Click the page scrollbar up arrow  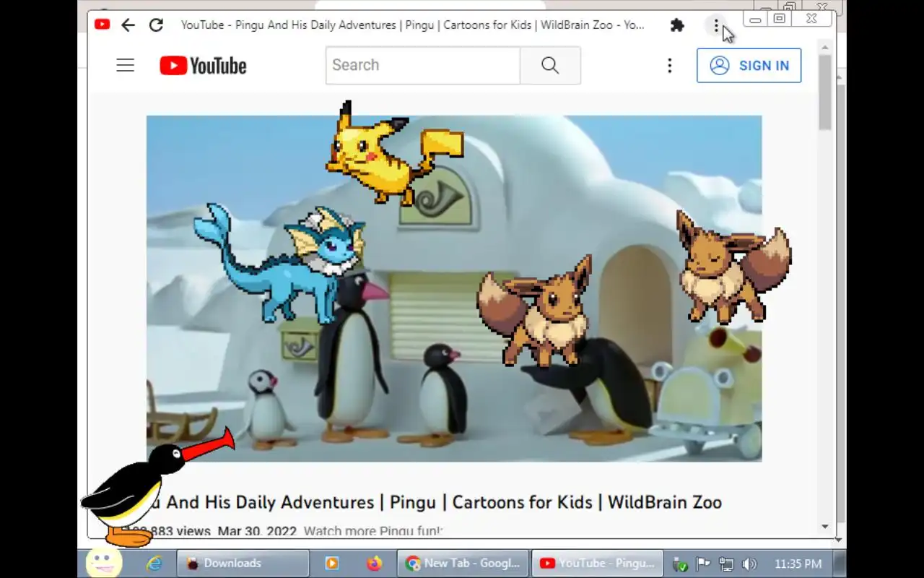[x=825, y=47]
